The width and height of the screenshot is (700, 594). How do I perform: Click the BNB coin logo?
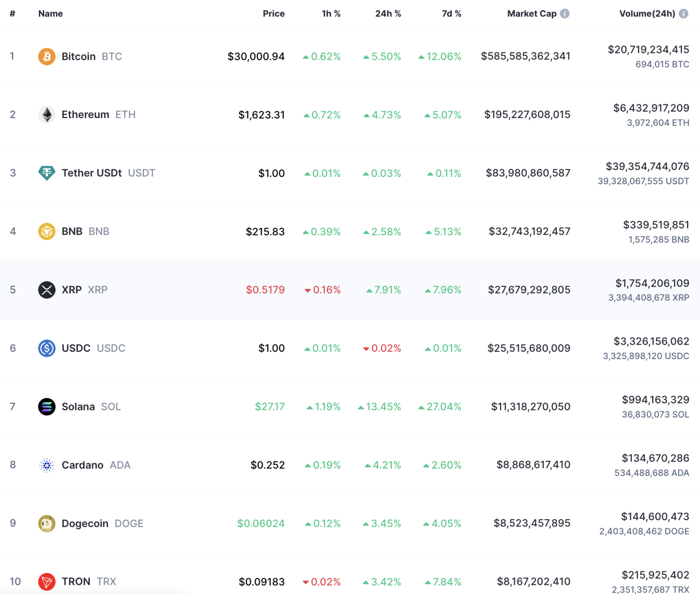(x=46, y=231)
